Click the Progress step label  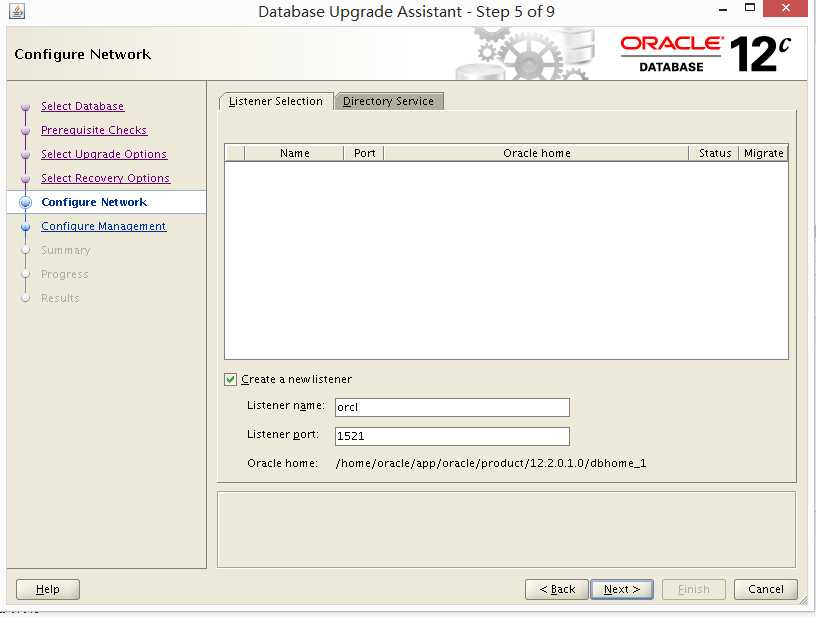65,274
